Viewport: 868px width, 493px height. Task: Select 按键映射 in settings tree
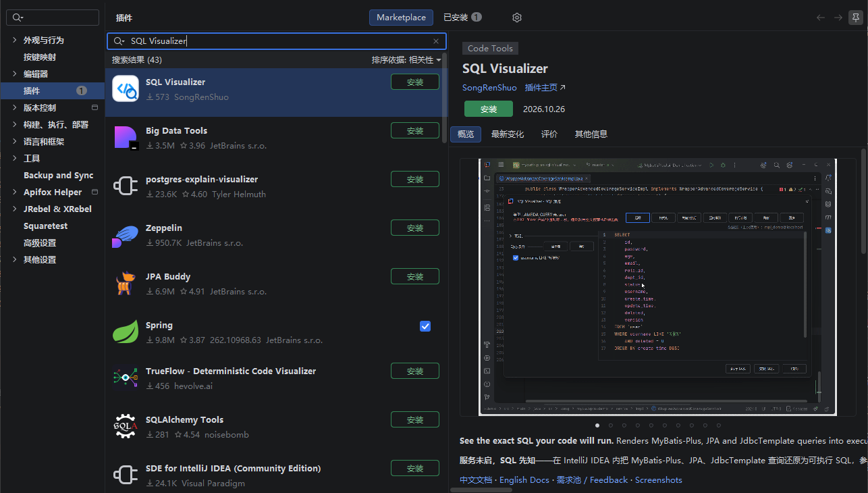[40, 57]
